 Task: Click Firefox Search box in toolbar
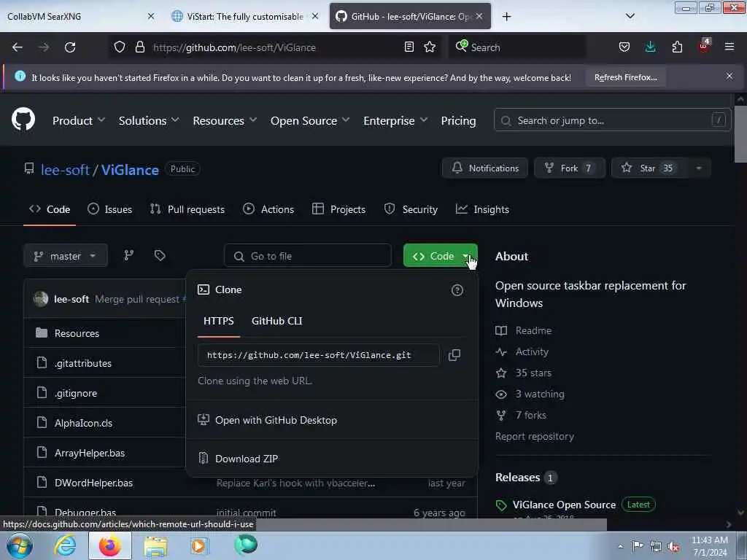coord(517,47)
